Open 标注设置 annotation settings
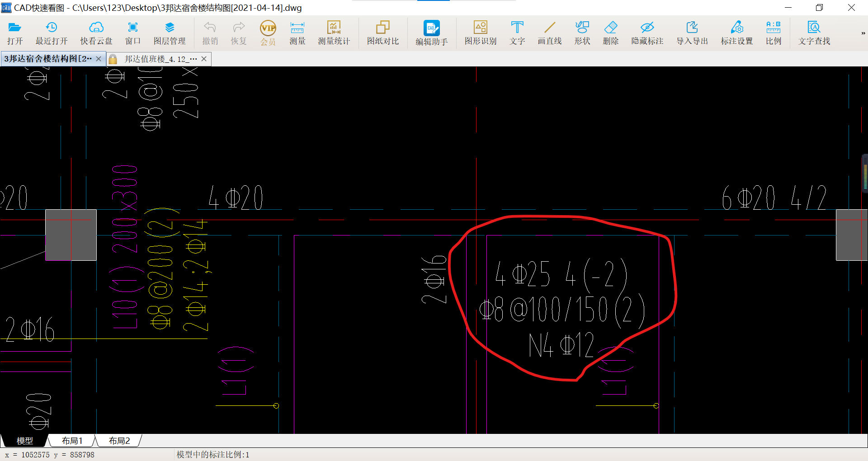 [x=737, y=33]
